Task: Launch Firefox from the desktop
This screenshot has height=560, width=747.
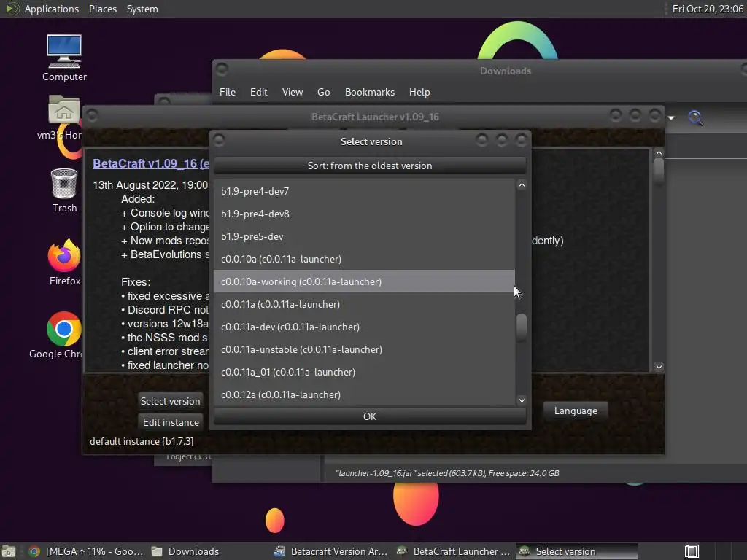Action: (64, 262)
